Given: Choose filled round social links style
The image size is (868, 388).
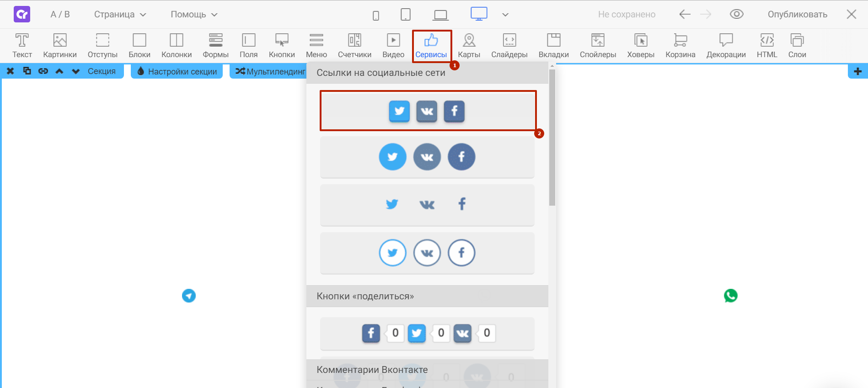Looking at the screenshot, I should coord(427,157).
